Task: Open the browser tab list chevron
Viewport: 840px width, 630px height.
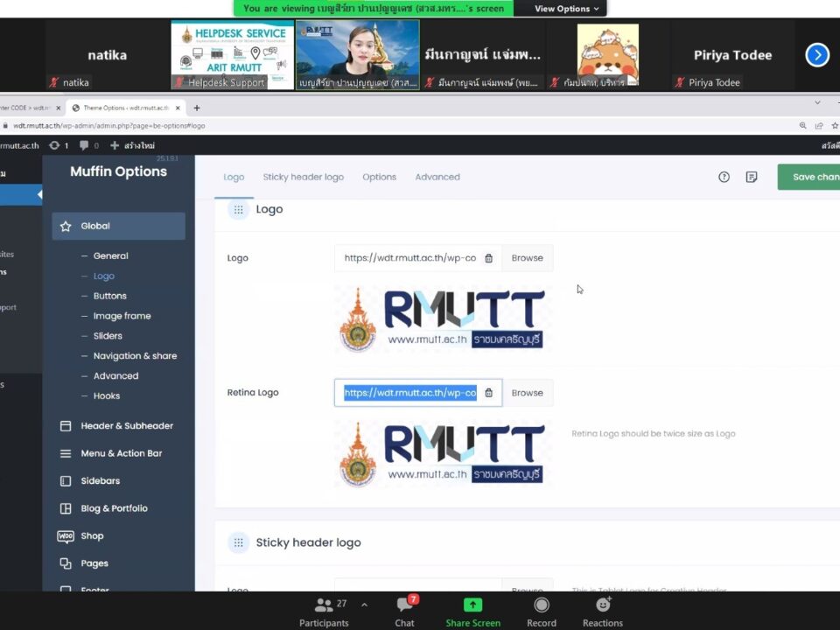Action: tap(817, 102)
